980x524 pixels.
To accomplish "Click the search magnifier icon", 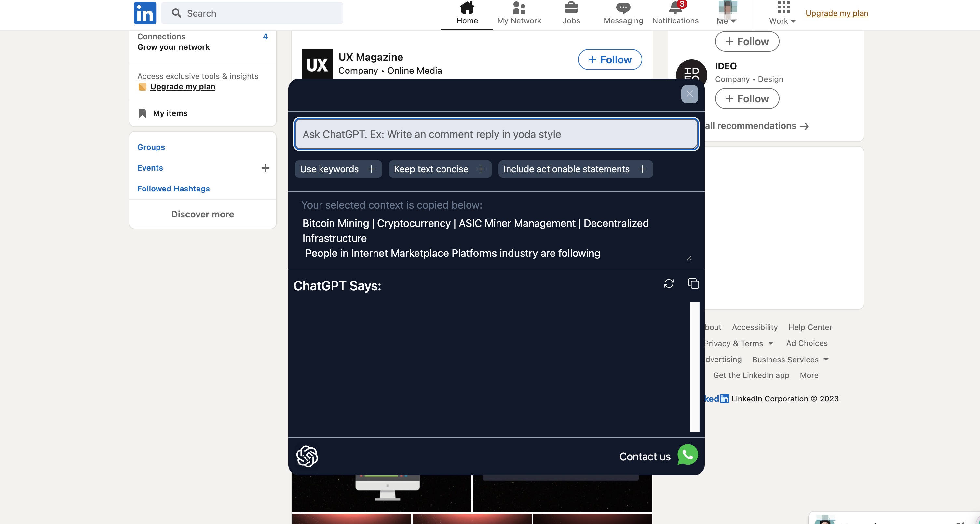I will (177, 13).
